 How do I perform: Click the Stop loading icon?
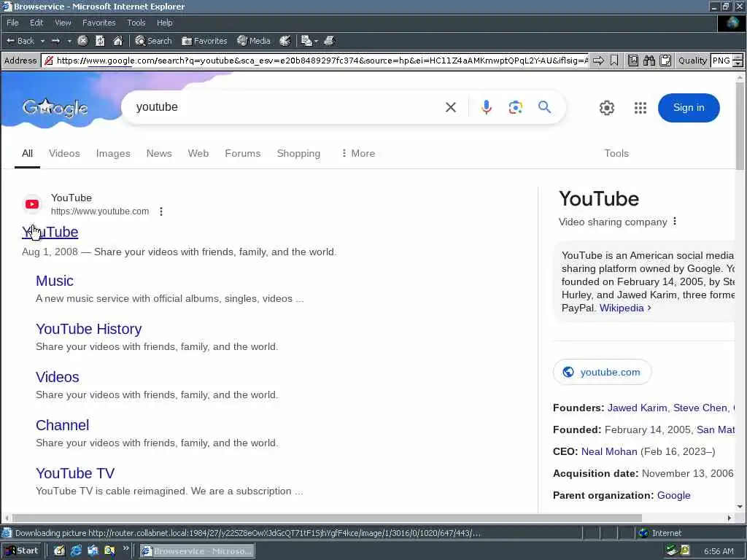(x=82, y=41)
